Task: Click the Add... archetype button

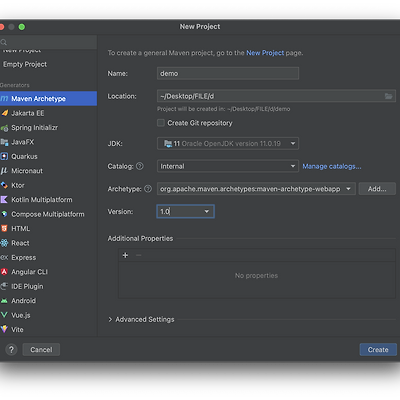Action: click(377, 189)
